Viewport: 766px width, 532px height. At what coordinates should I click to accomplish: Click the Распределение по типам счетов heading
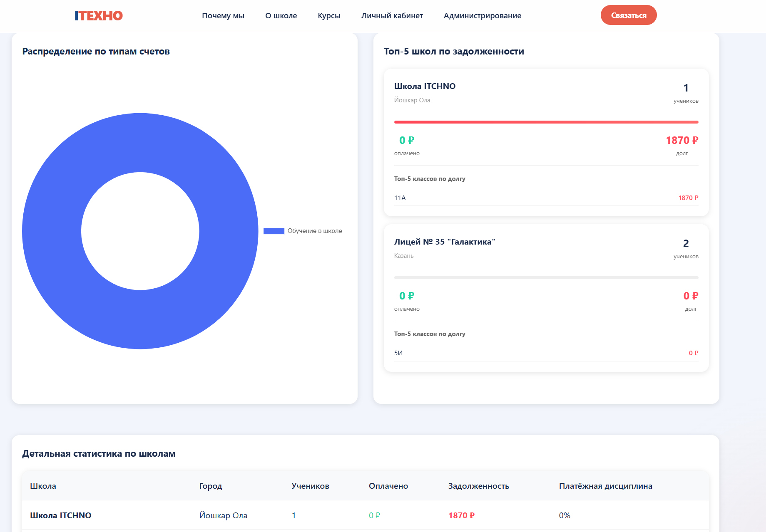(96, 52)
